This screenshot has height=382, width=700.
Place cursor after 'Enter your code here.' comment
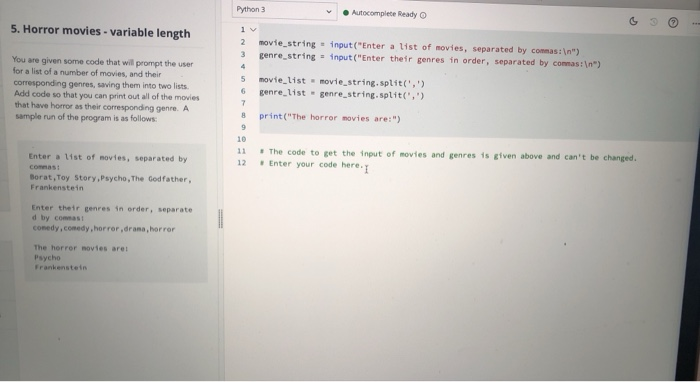pos(363,166)
